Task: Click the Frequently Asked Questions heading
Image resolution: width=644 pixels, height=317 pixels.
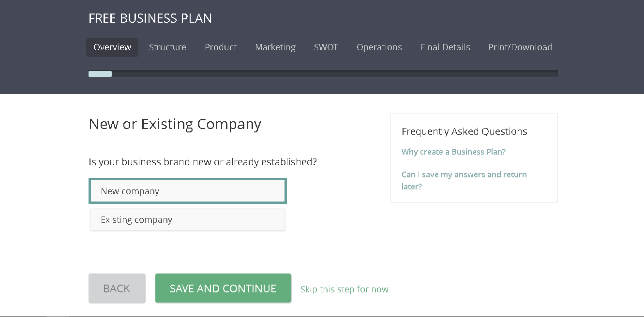Action: pyautogui.click(x=464, y=131)
